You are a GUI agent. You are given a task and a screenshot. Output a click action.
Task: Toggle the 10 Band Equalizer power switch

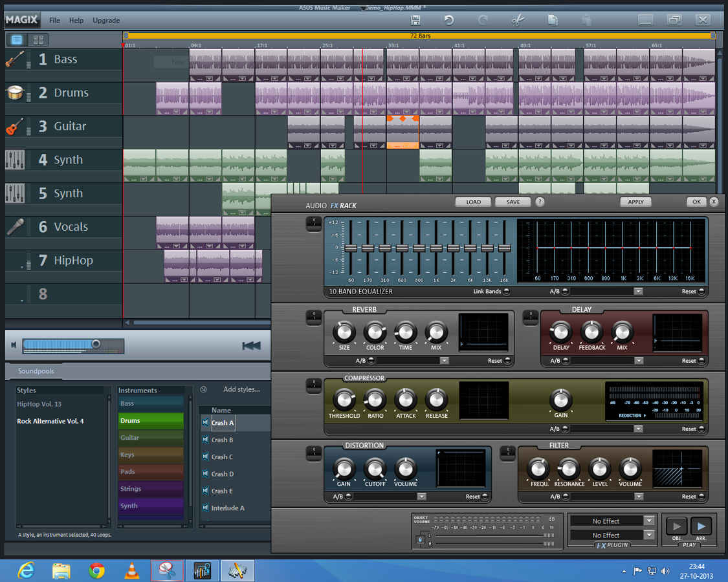314,224
